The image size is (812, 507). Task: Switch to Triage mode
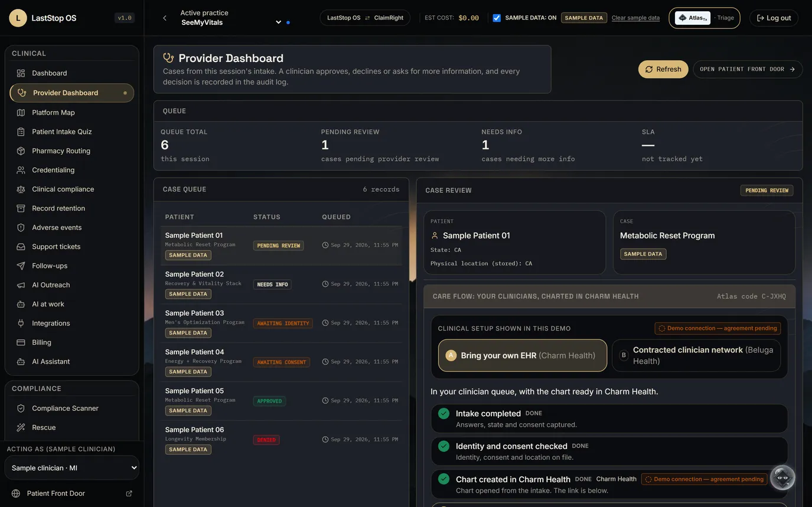pyautogui.click(x=725, y=18)
